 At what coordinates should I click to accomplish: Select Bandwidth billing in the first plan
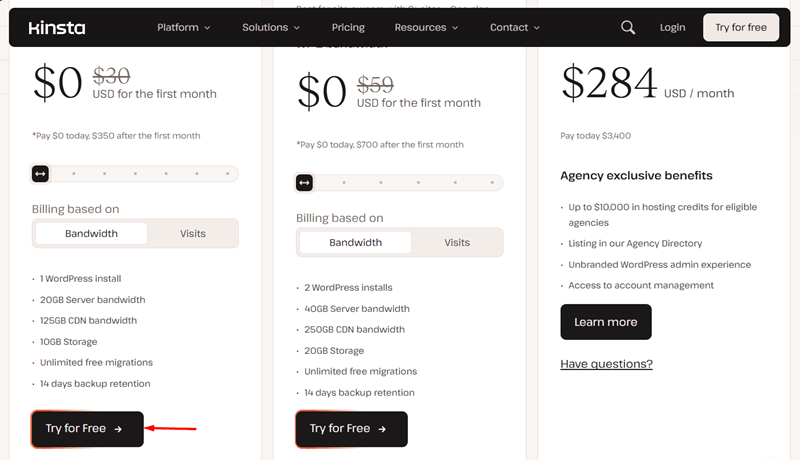point(91,234)
